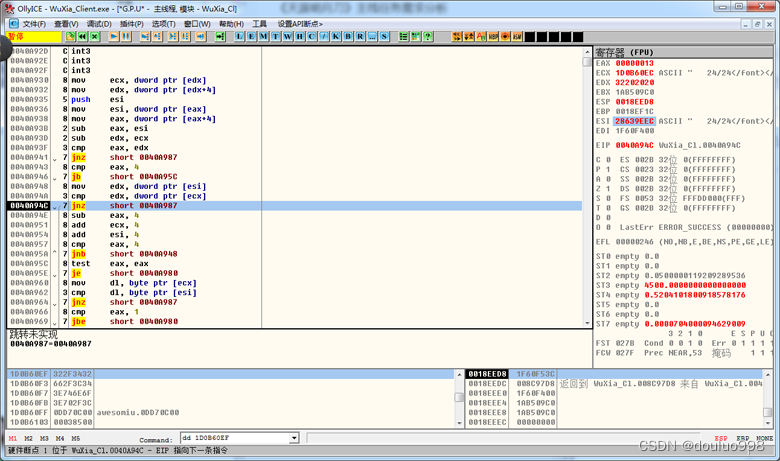The image size is (780, 461).
Task: Click the dump pane scrollbar down arrow
Action: click(x=459, y=423)
